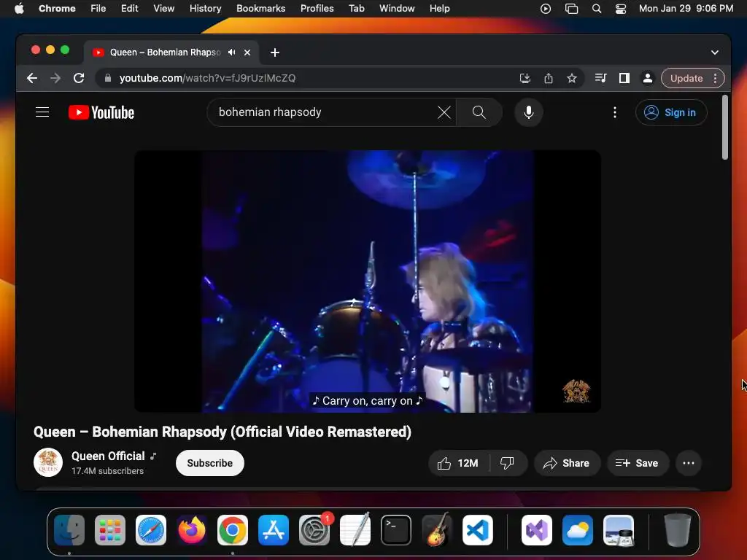The image size is (747, 560).
Task: Open Queen Official channel name link
Action: pos(108,456)
